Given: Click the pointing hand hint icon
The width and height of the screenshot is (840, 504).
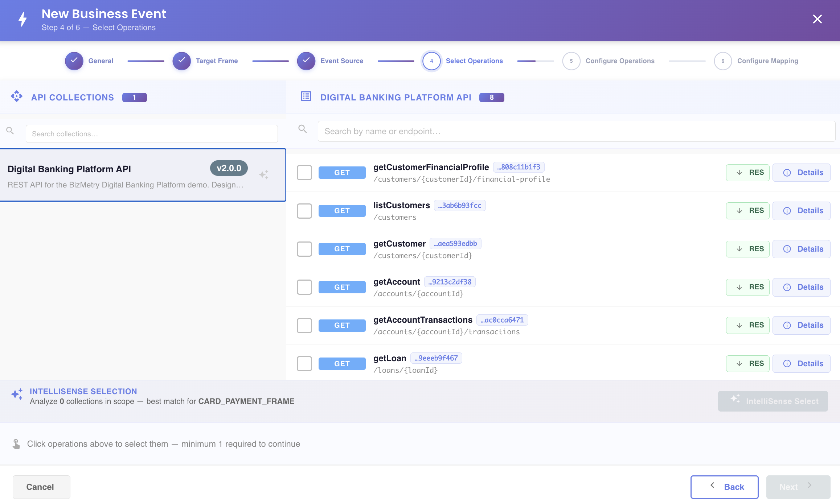Looking at the screenshot, I should pyautogui.click(x=16, y=444).
